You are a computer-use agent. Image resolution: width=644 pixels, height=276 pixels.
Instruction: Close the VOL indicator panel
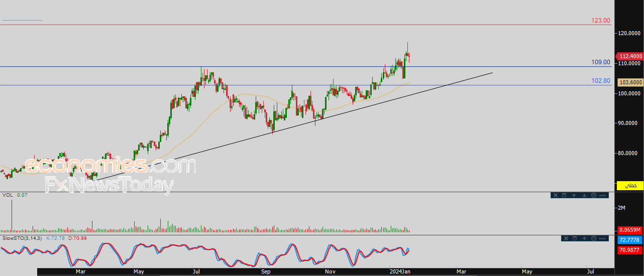[556, 195]
